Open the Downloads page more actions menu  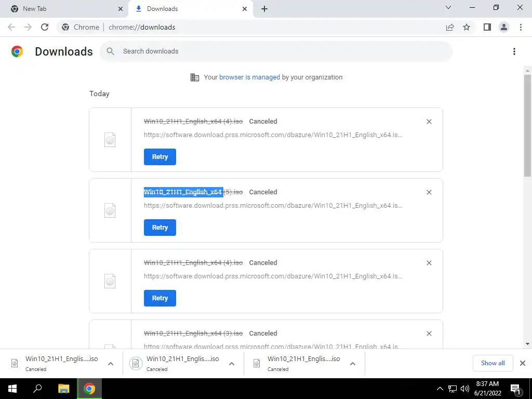click(514, 51)
